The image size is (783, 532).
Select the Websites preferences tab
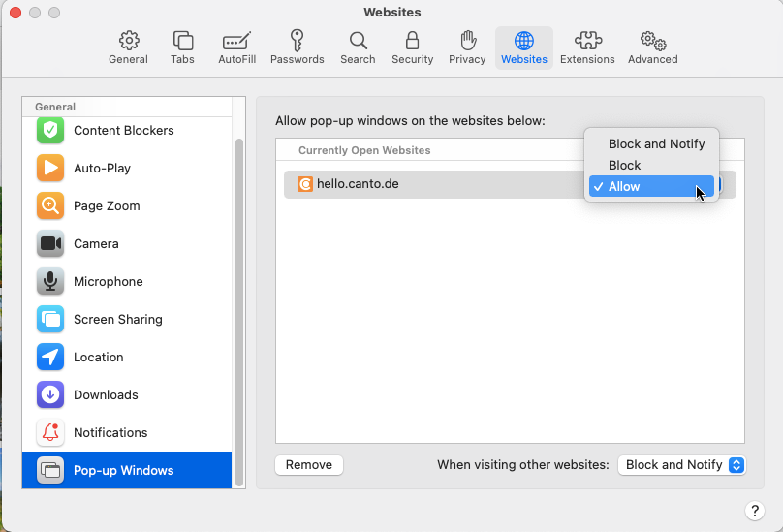click(524, 47)
